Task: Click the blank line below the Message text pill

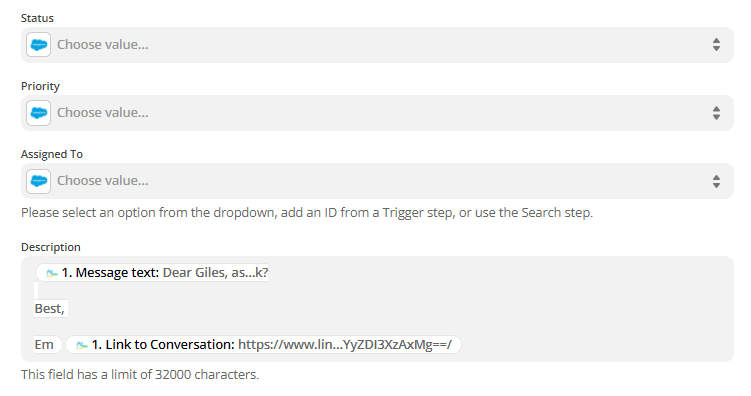Action: click(36, 291)
